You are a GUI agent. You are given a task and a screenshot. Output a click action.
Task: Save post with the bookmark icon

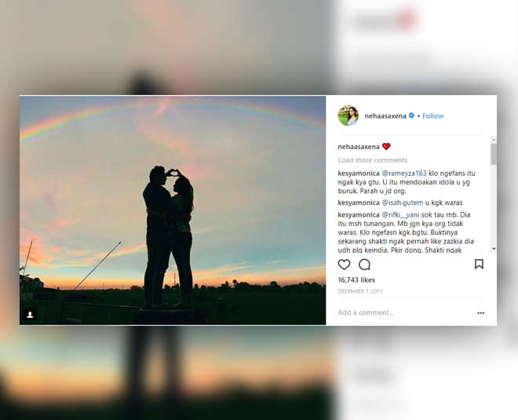pyautogui.click(x=479, y=264)
